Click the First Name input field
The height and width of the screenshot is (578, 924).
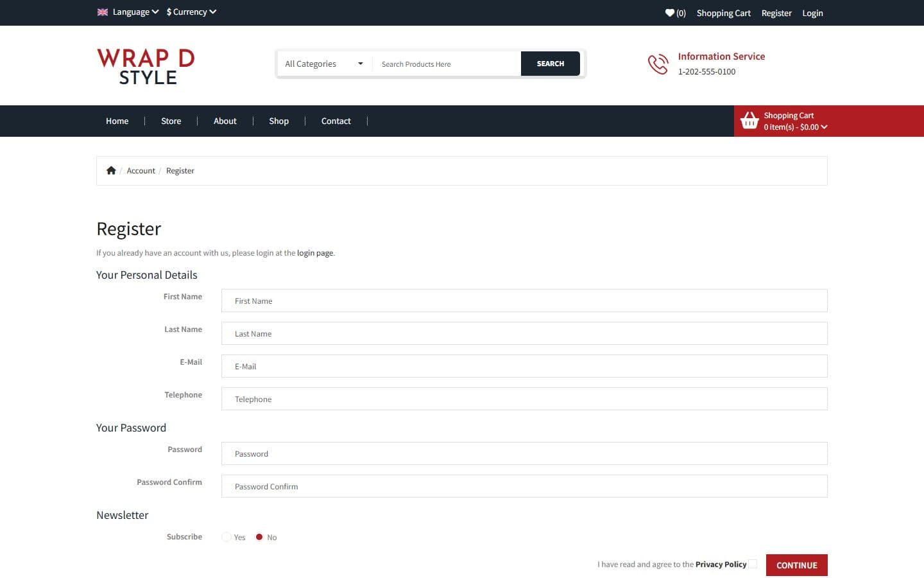pos(524,301)
